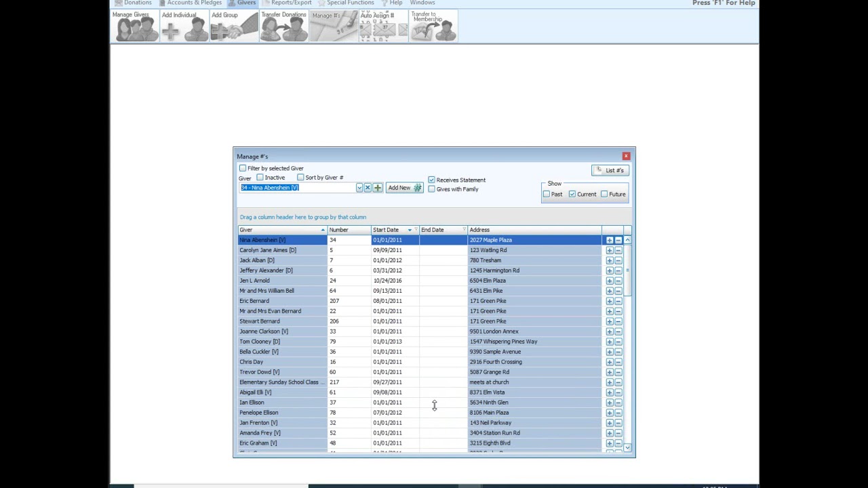Clear the giver selection with the X icon
868x488 pixels.
coord(368,187)
